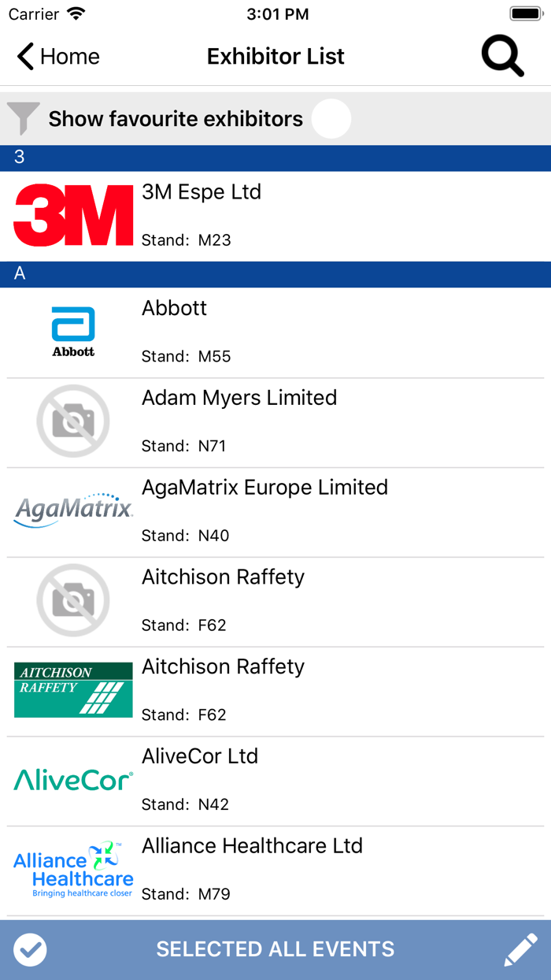Select the AliveCor Ltd exhibitor name
The height and width of the screenshot is (980, 551).
200,756
